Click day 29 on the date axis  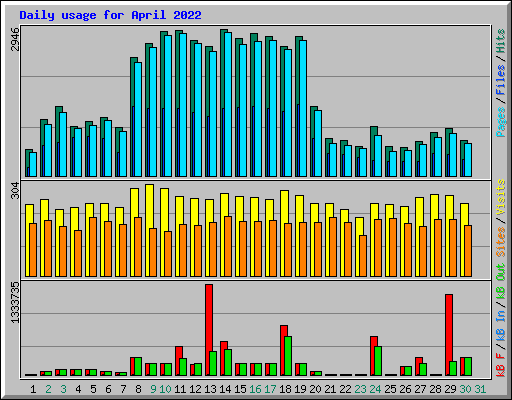(450, 389)
